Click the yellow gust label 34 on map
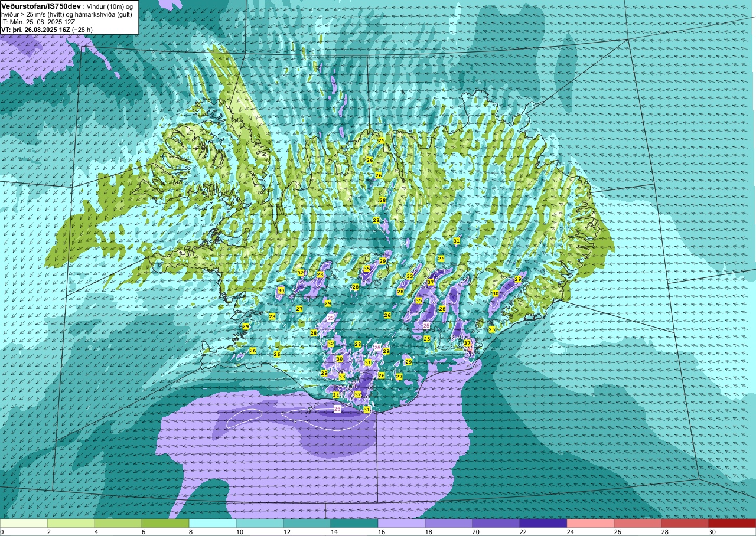 336,395
